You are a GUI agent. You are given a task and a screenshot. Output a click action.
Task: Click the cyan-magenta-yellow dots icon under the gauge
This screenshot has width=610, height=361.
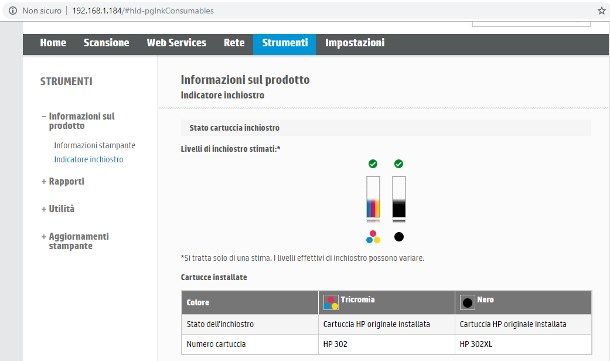373,237
